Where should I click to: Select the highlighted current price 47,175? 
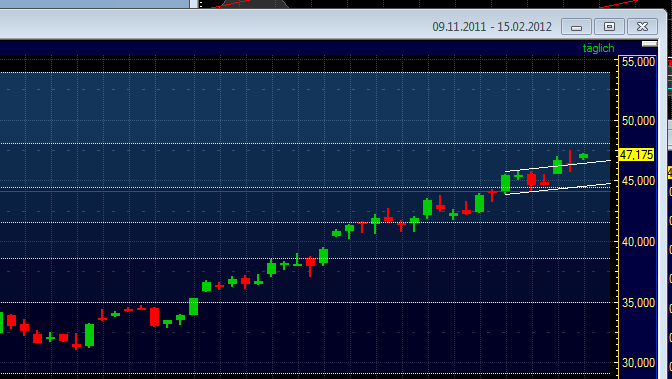pos(636,155)
